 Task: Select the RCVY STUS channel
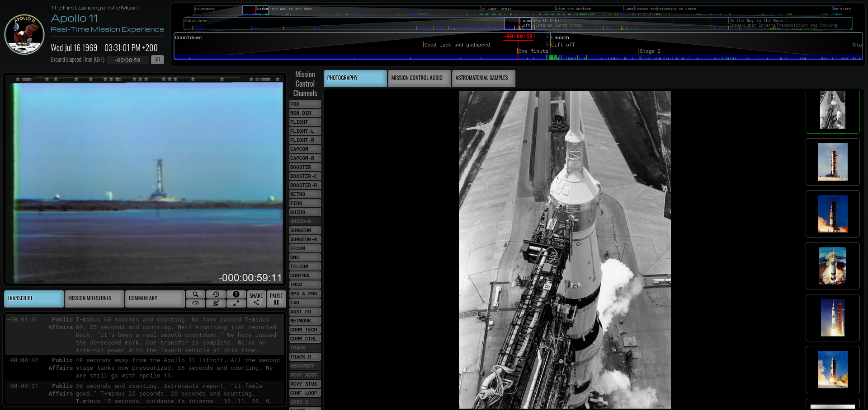point(305,384)
